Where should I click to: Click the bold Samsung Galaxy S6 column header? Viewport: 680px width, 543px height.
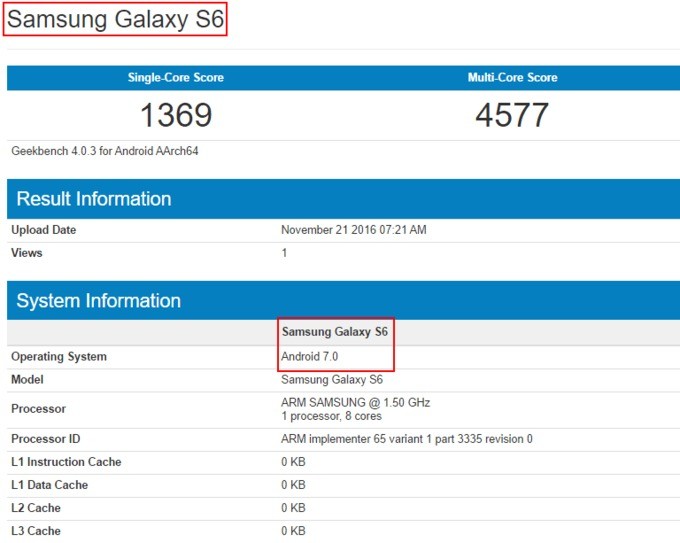pyautogui.click(x=334, y=332)
